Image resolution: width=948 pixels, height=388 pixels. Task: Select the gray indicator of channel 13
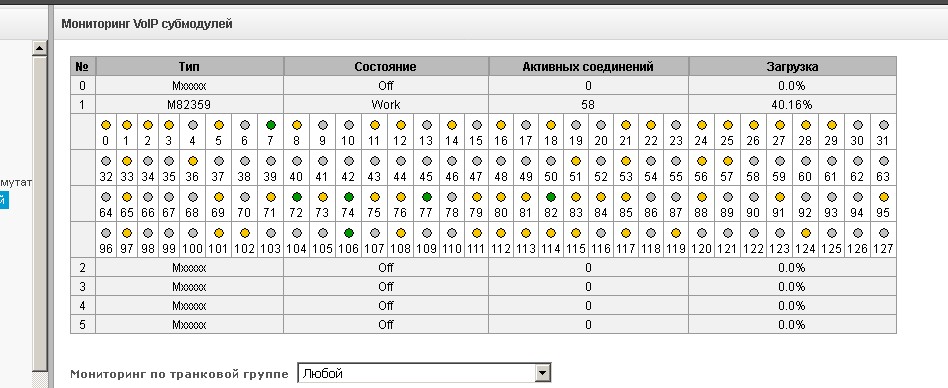coord(427,125)
